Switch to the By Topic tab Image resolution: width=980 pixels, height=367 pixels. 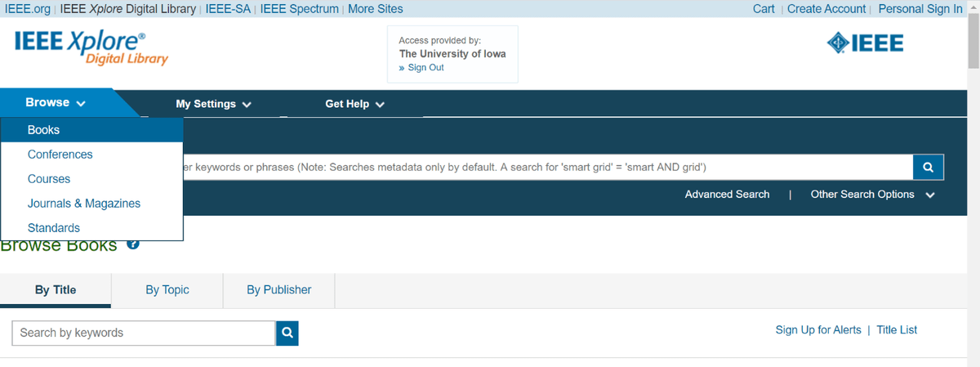(167, 290)
